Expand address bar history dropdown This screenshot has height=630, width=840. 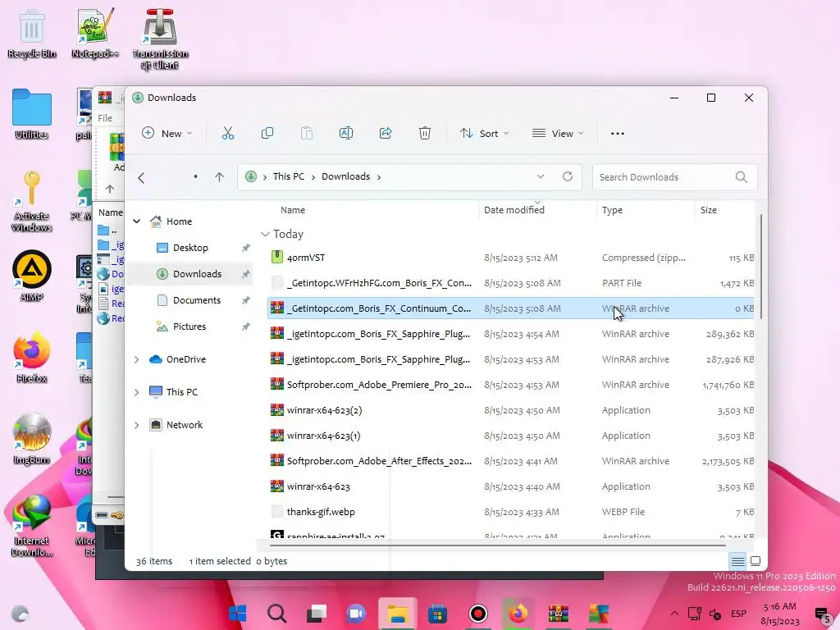pyautogui.click(x=541, y=176)
